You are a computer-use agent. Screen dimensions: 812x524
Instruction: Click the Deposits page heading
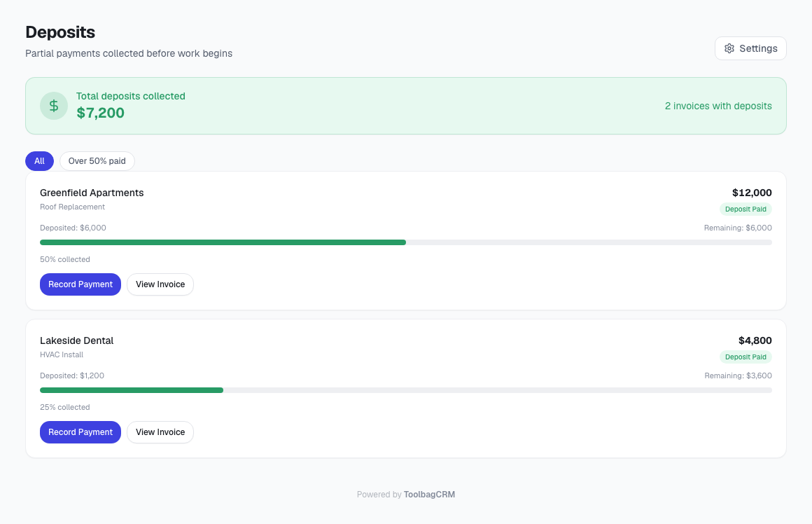click(x=60, y=32)
